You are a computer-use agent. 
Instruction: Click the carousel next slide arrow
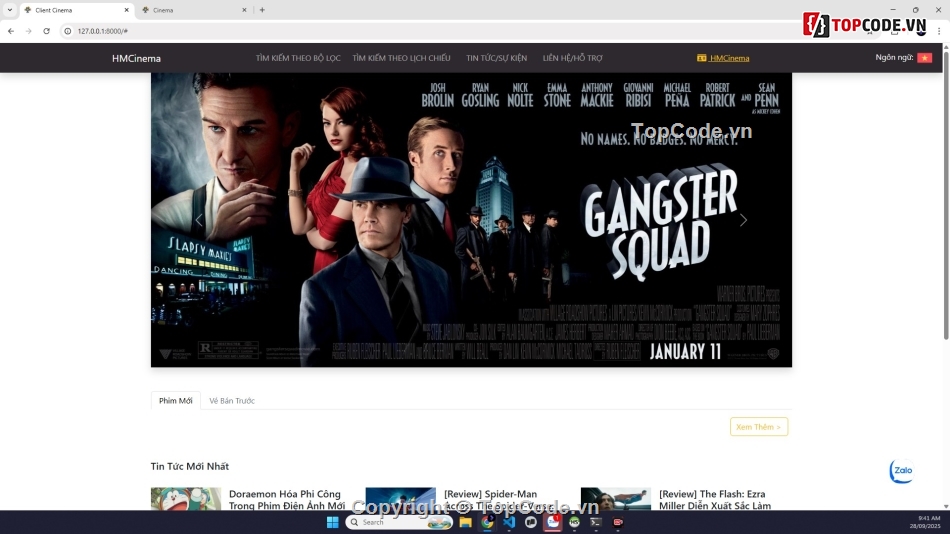click(x=743, y=220)
